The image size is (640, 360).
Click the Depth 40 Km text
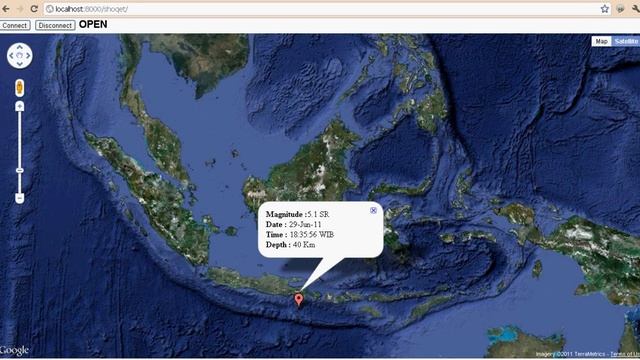290,245
